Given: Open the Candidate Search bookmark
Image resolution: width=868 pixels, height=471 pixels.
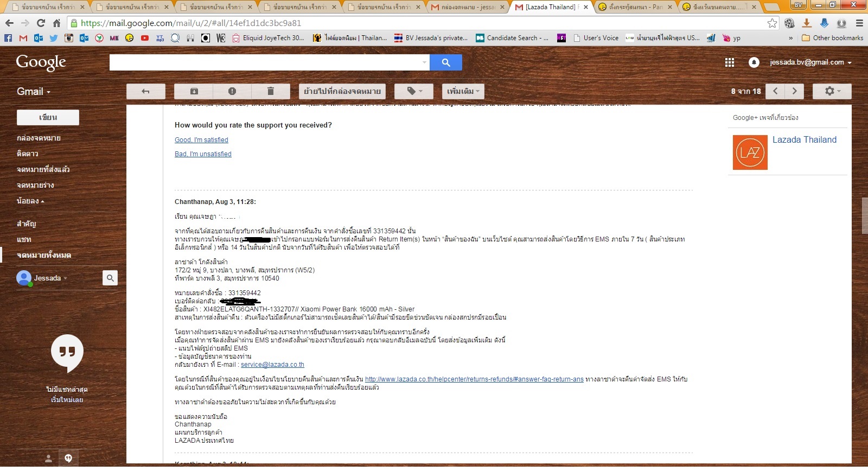Looking at the screenshot, I should coord(512,38).
